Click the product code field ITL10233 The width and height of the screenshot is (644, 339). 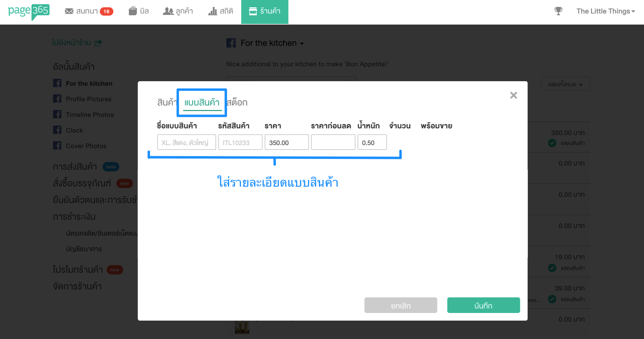(240, 142)
